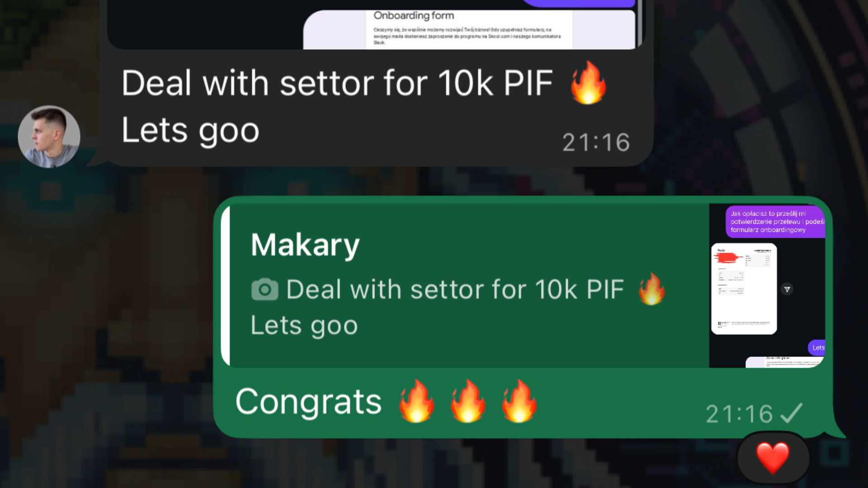Tap the fire emoji after 10k PIF
This screenshot has width=868, height=488.
pos(588,83)
